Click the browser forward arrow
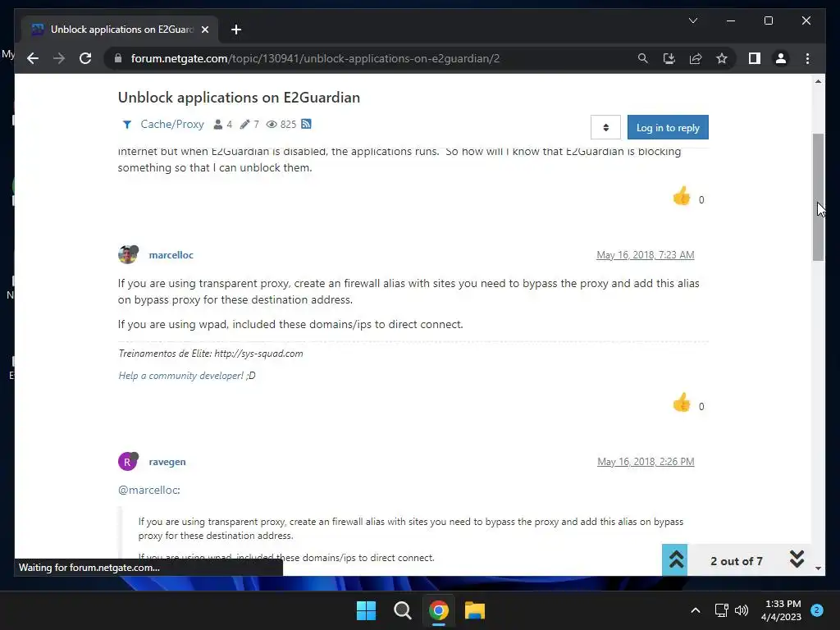The width and height of the screenshot is (840, 630). tap(59, 58)
